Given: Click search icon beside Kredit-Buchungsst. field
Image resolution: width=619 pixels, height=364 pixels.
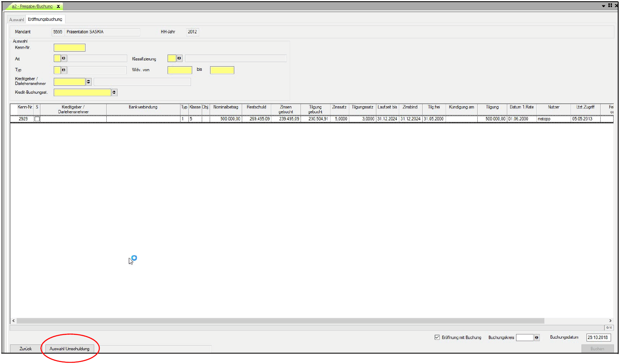Looking at the screenshot, I should [x=114, y=92].
